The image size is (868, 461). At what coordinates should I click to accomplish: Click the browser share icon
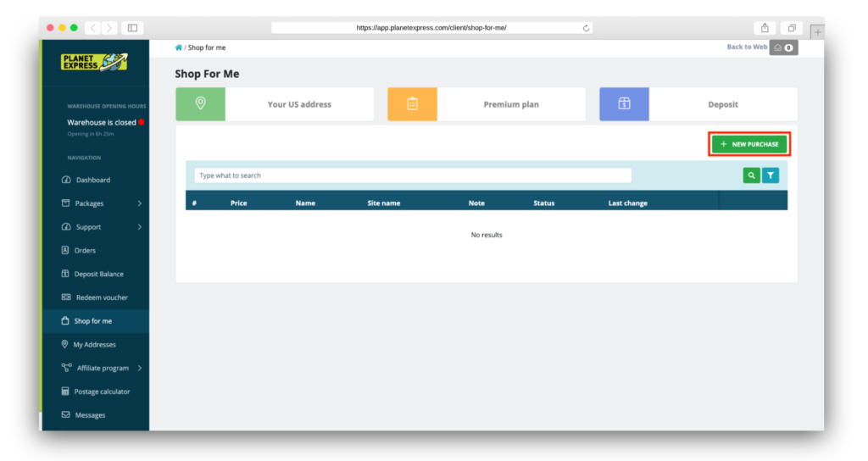[765, 28]
